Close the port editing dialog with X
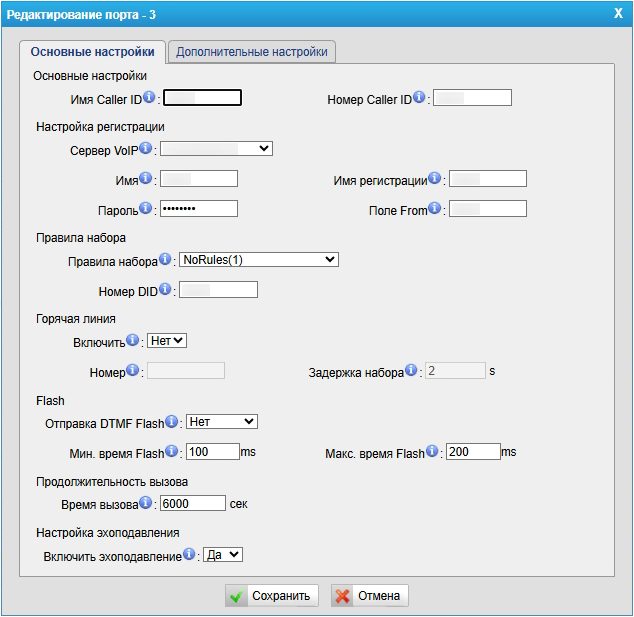 pos(618,13)
